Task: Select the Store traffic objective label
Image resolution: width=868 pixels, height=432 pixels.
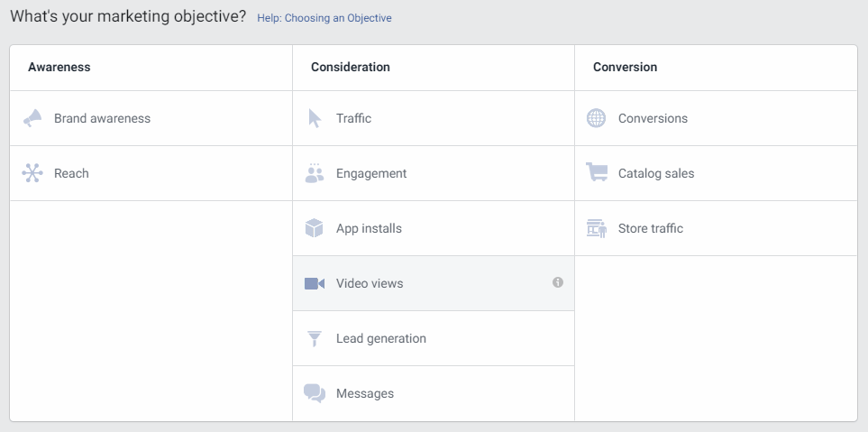Action: tap(651, 228)
